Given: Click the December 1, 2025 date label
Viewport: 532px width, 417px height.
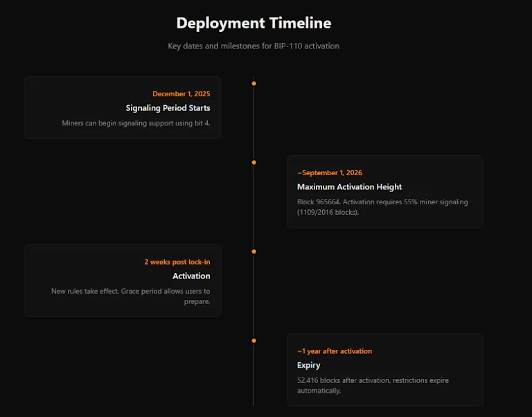Looking at the screenshot, I should pyautogui.click(x=181, y=94).
